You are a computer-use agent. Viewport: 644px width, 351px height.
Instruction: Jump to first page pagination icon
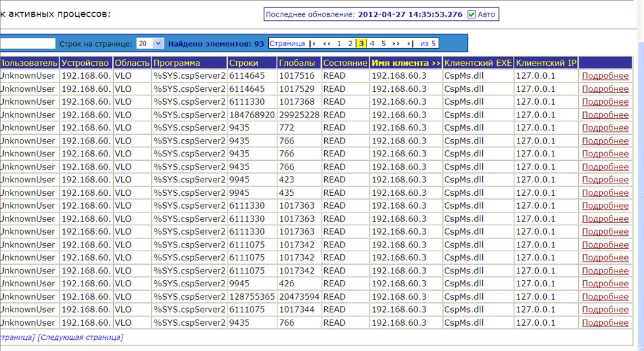tap(314, 44)
